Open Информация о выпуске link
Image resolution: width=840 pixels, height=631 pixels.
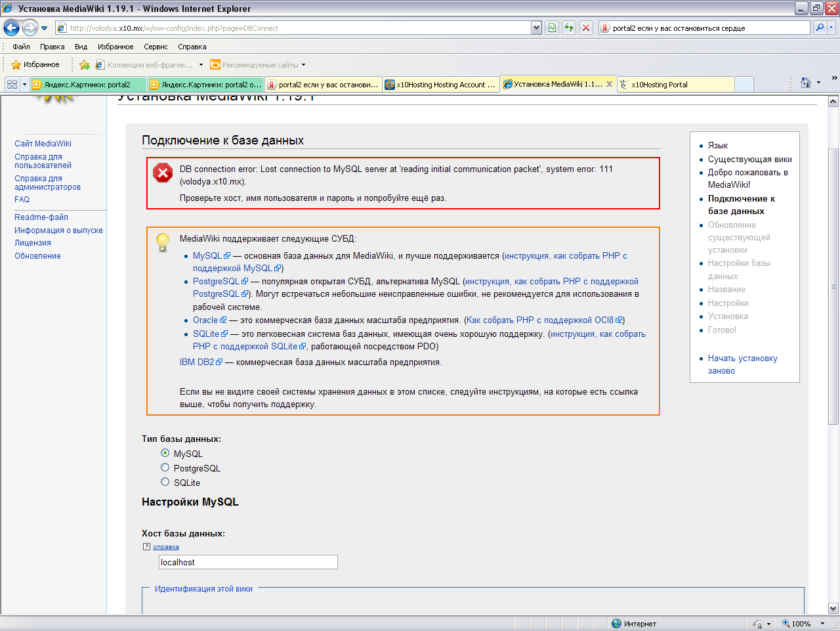pos(58,230)
